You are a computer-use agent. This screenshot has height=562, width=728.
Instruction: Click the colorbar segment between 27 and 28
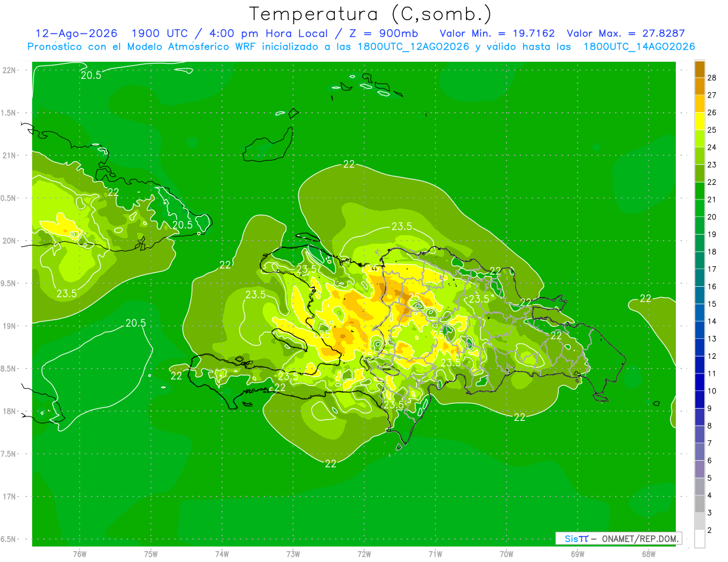(699, 86)
